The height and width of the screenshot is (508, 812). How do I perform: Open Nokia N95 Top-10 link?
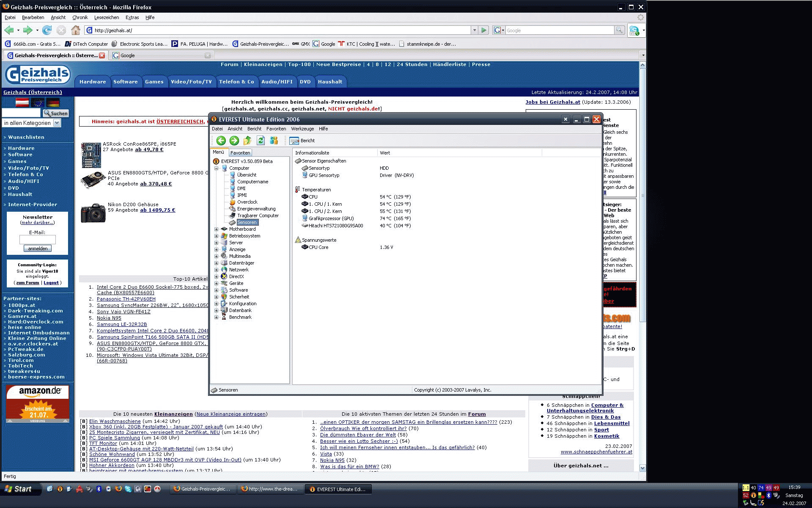pos(109,318)
